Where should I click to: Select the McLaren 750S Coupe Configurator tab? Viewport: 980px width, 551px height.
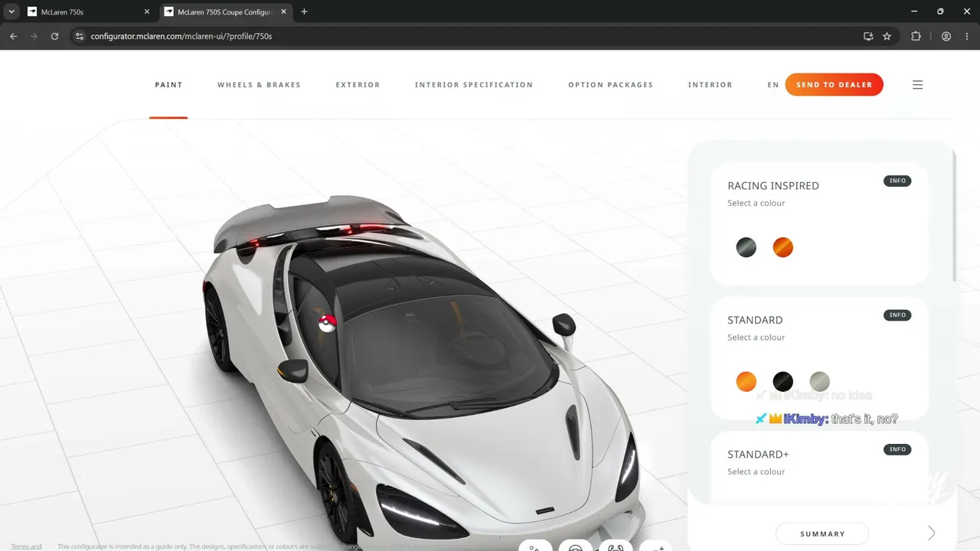(x=226, y=12)
